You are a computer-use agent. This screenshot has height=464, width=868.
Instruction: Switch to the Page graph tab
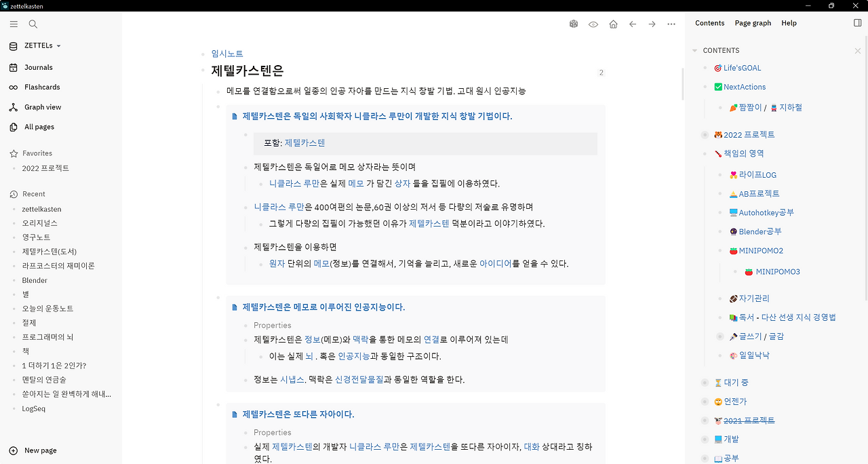753,23
